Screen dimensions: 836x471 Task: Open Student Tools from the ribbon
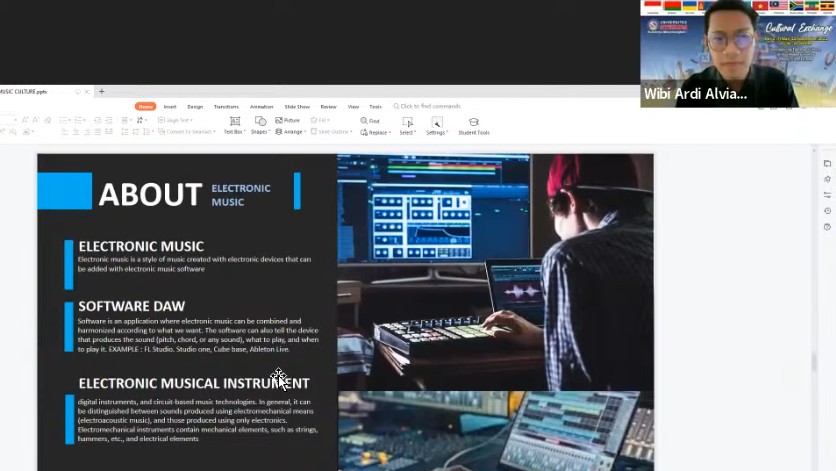pyautogui.click(x=473, y=126)
